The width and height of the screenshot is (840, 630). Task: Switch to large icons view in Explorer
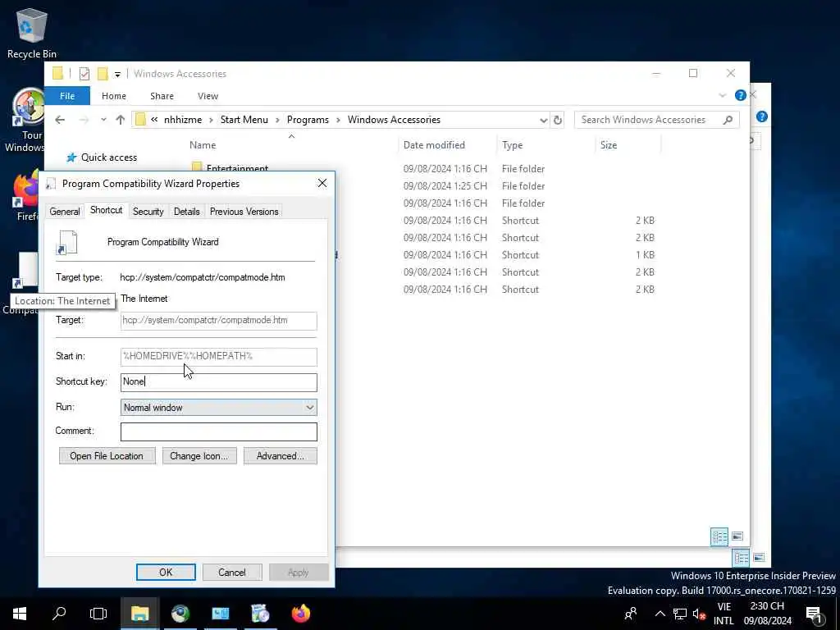click(737, 536)
